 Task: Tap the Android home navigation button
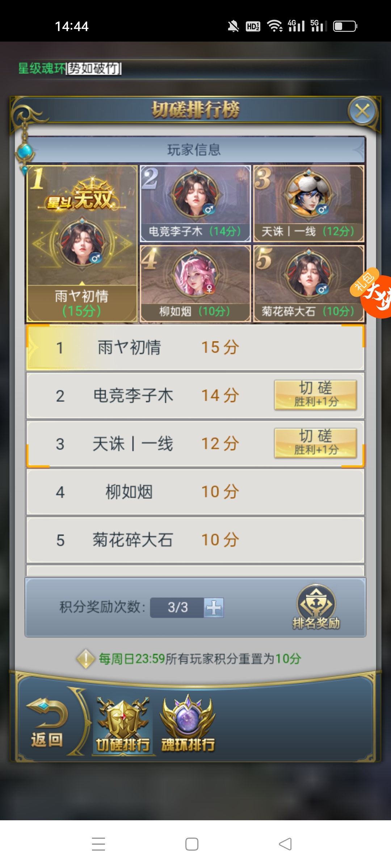point(192,844)
